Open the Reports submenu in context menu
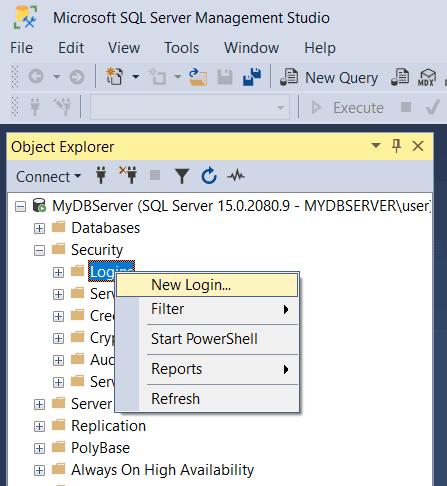The image size is (447, 486). (x=207, y=369)
